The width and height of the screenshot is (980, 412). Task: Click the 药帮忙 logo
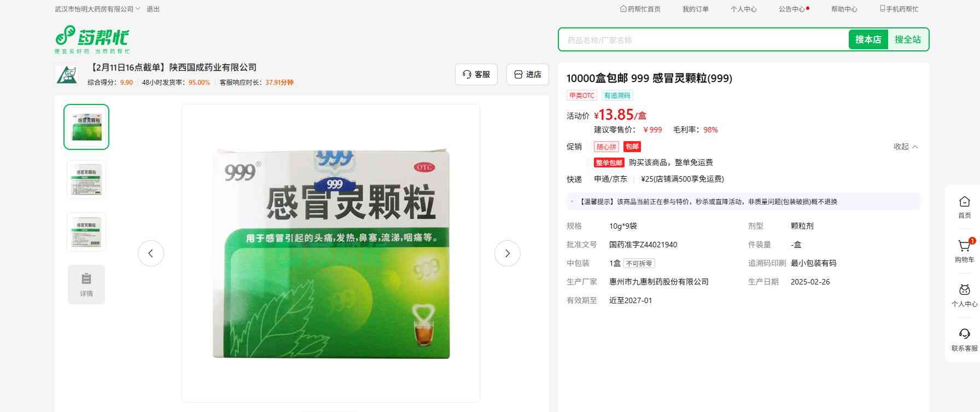pos(92,39)
